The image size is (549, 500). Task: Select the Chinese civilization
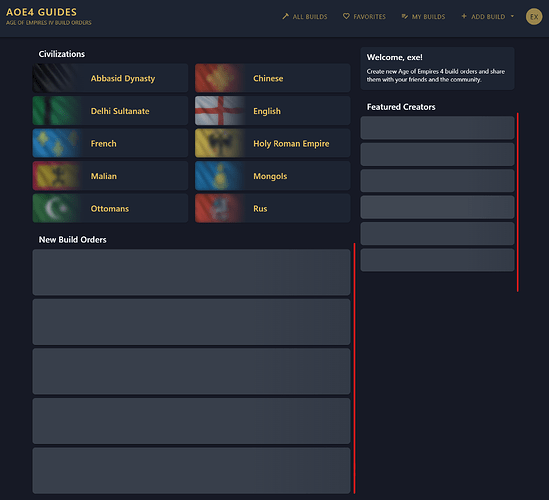click(273, 78)
